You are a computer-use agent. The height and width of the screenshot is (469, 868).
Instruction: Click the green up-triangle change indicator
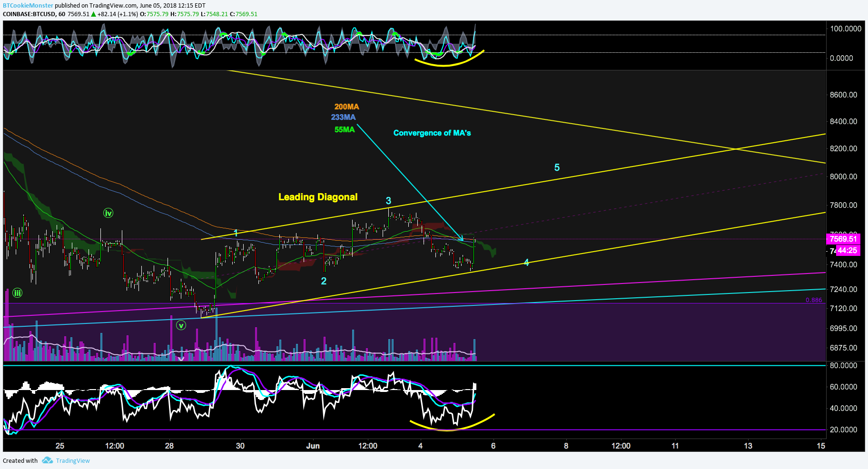94,14
